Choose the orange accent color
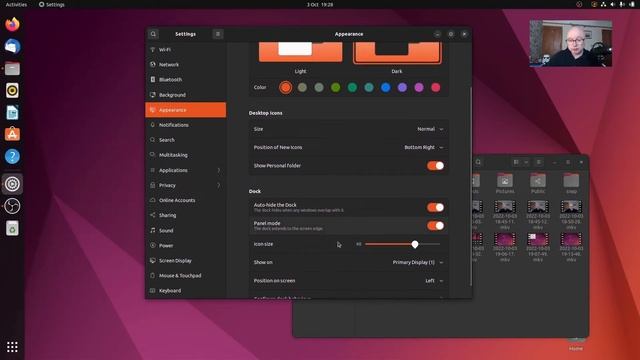The width and height of the screenshot is (640, 360). (x=286, y=87)
